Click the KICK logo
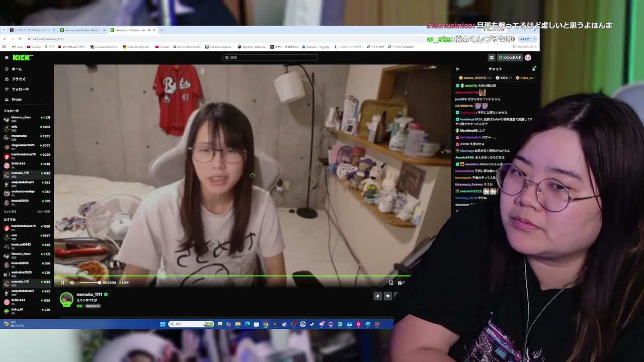 click(x=23, y=58)
